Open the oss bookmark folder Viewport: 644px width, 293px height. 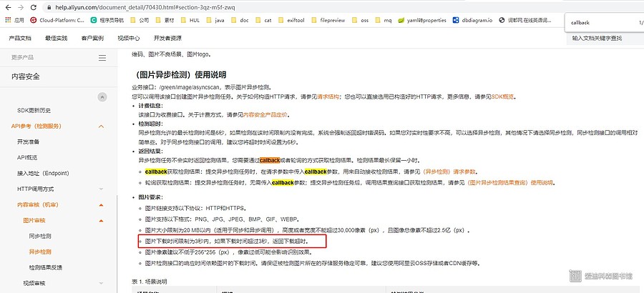[360, 20]
